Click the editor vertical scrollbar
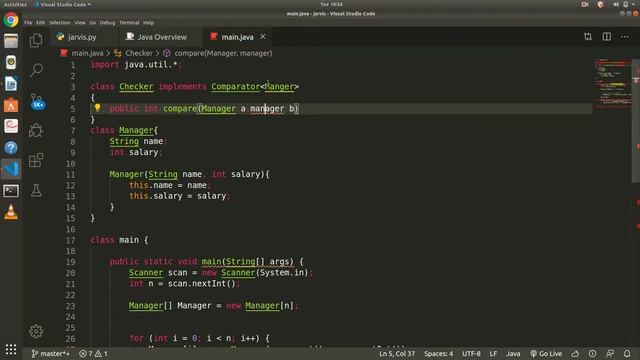 coord(636,122)
